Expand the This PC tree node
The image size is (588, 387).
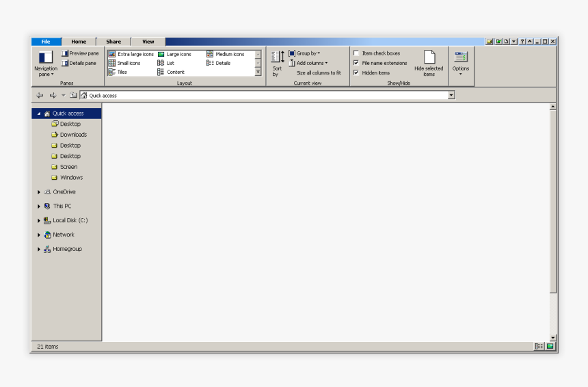point(38,206)
